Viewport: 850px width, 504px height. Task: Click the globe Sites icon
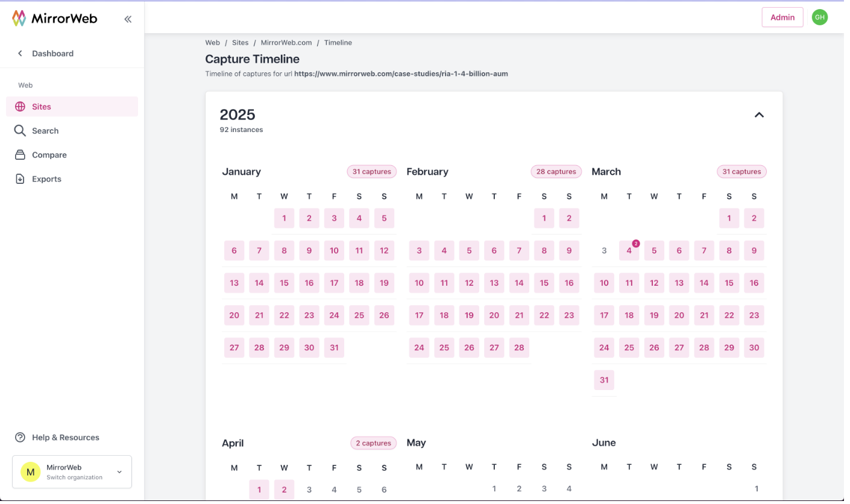point(20,107)
